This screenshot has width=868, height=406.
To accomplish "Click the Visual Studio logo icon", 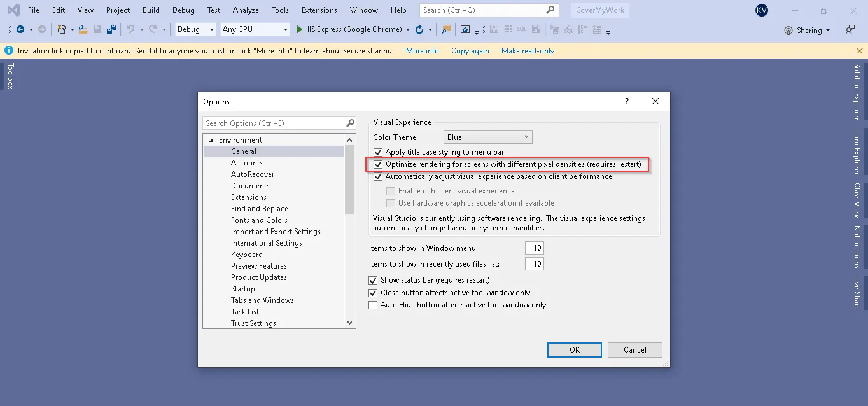I will click(13, 10).
